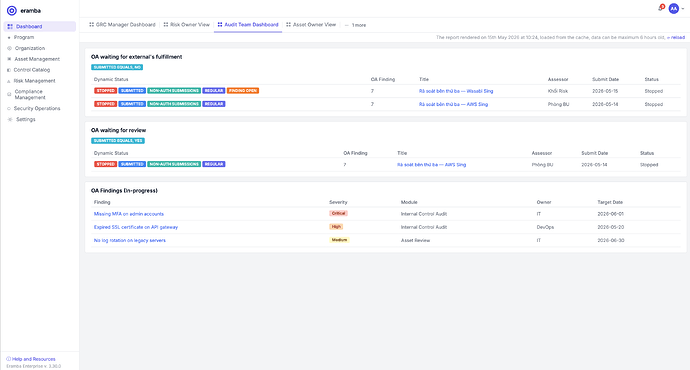This screenshot has height=370, width=690.
Task: Click the Compliance Management sidebar icon
Action: pyautogui.click(x=9, y=94)
